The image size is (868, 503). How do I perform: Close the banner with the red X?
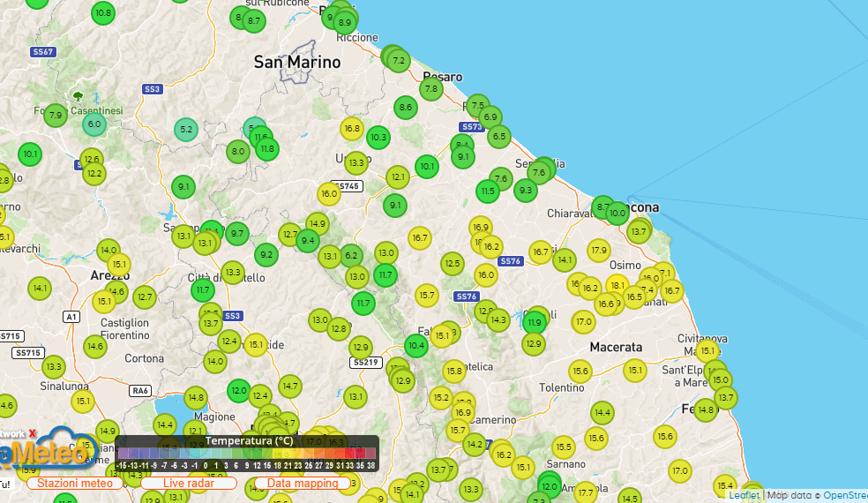pyautogui.click(x=33, y=434)
